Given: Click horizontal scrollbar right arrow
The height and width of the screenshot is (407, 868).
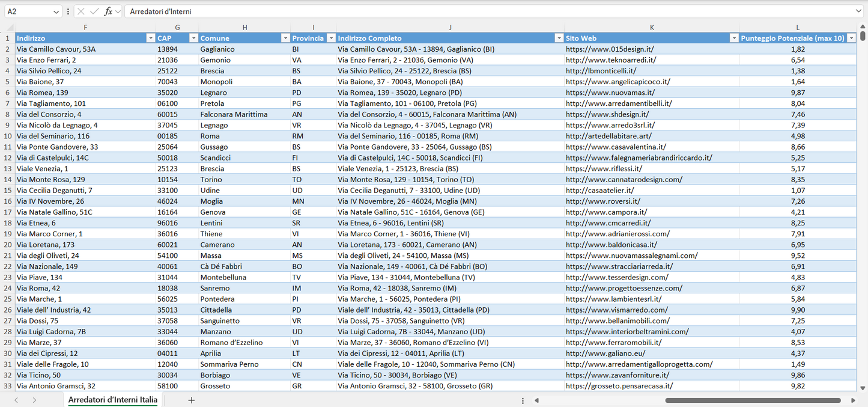Looking at the screenshot, I should click(x=853, y=400).
